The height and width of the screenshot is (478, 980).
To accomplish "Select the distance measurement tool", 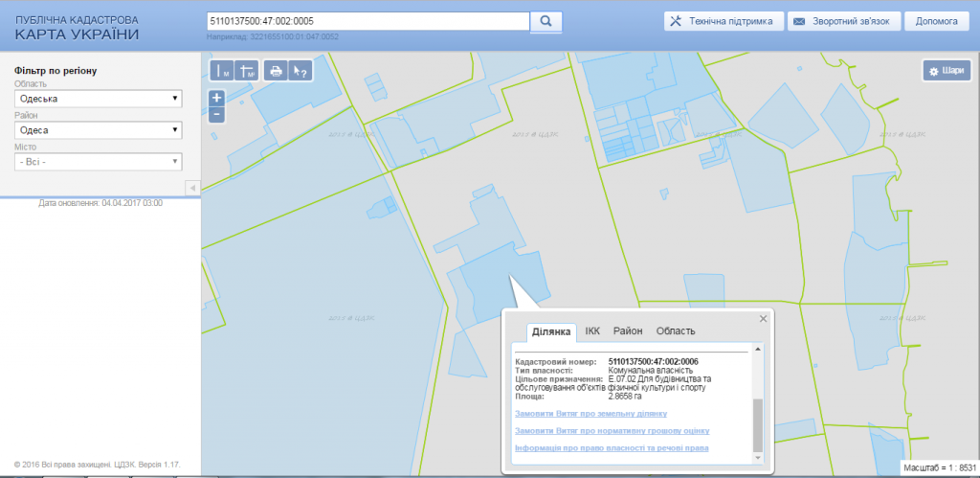I will (221, 71).
